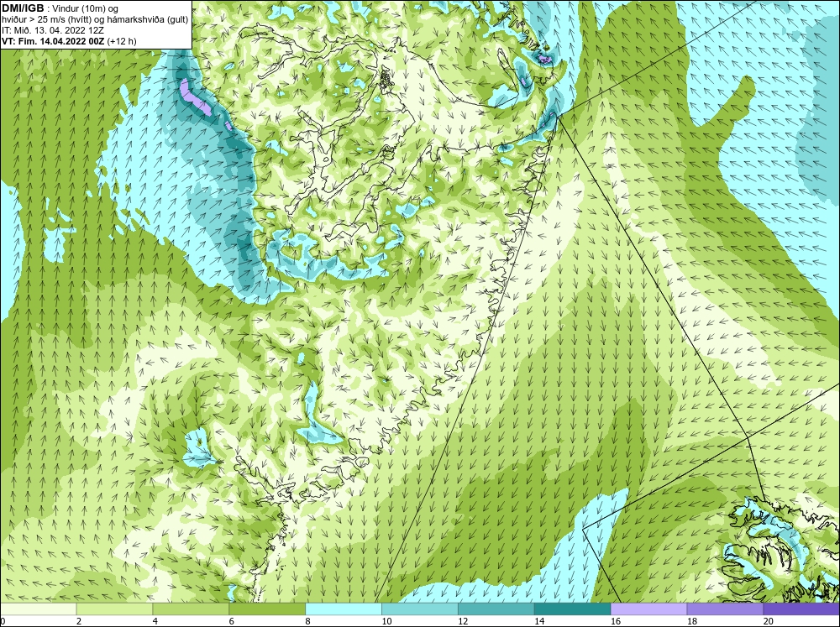The image size is (840, 627).
Task: Click the legend scale label '16'
Action: coord(616,621)
